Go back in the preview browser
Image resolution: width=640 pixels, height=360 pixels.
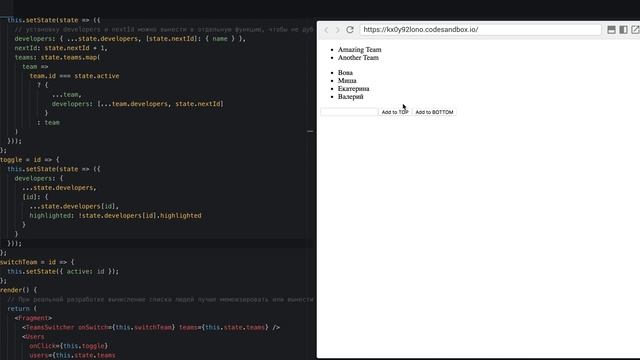pos(326,30)
